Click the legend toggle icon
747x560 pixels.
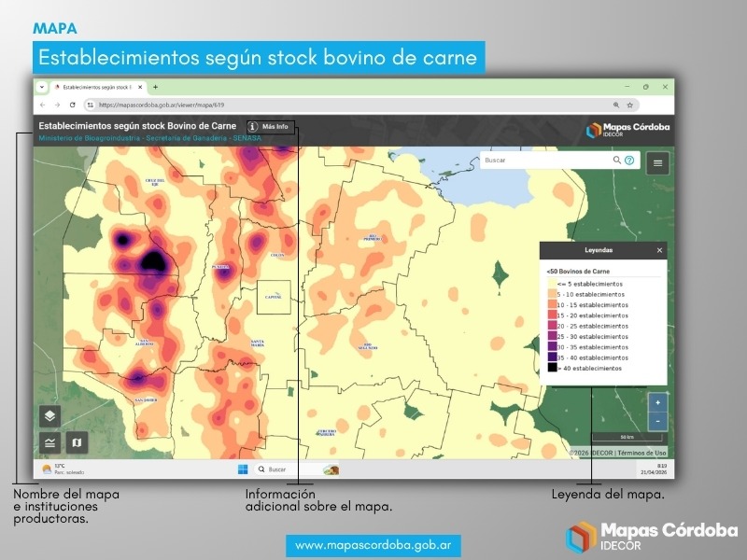point(50,442)
